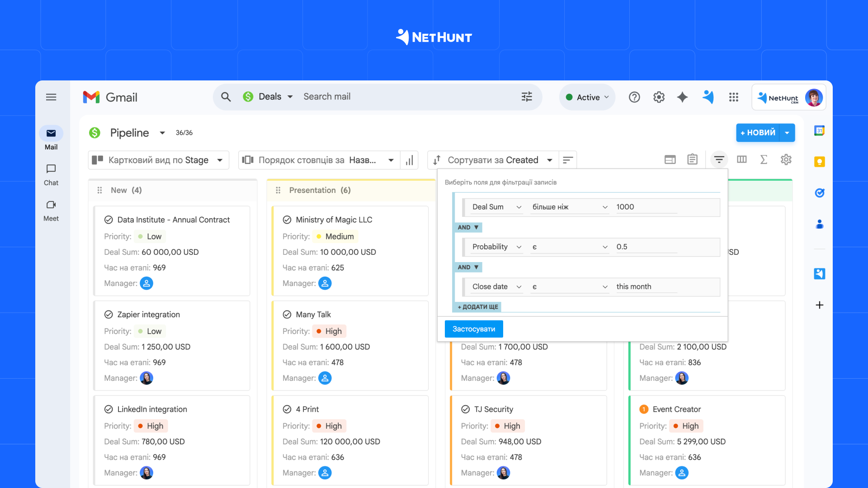
Task: Edit the this month value field
Action: click(x=646, y=287)
